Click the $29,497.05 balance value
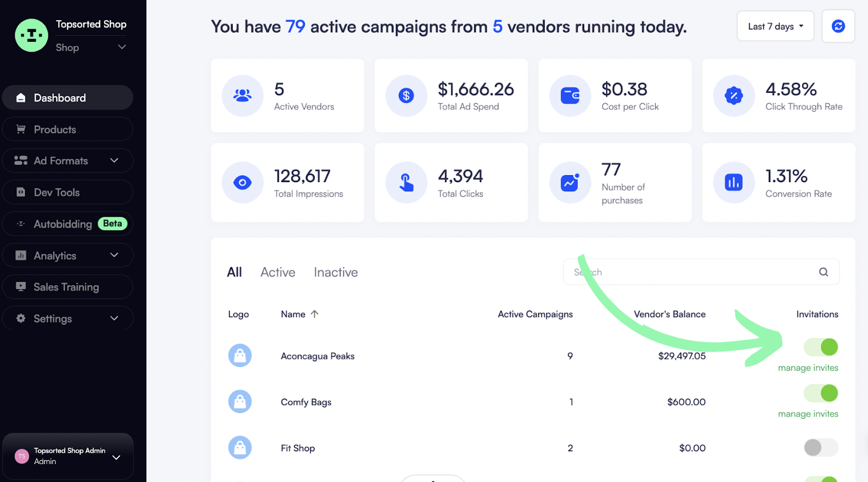Screen dimensions: 868x482 click(682, 356)
